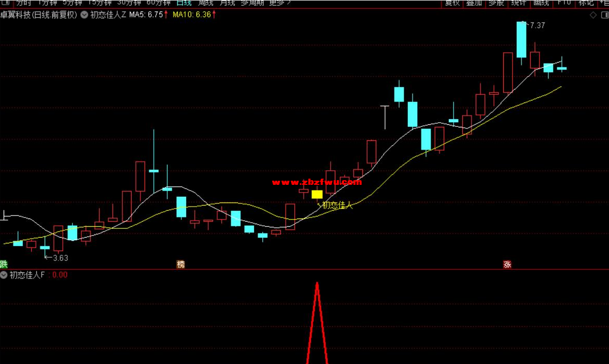
Task: Open the F10 company info button
Action: [x=564, y=3]
